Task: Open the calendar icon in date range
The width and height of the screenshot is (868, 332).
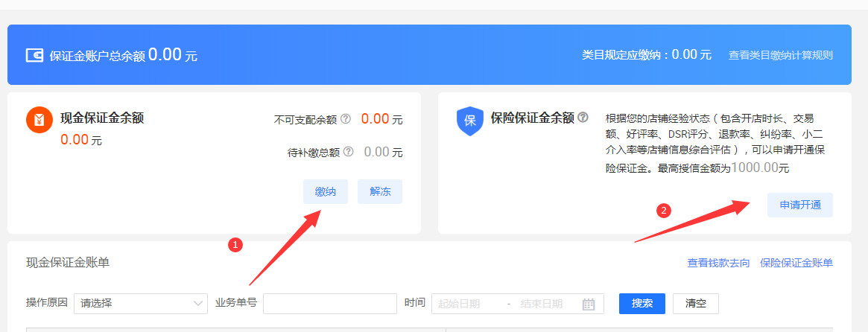Action: click(x=589, y=304)
